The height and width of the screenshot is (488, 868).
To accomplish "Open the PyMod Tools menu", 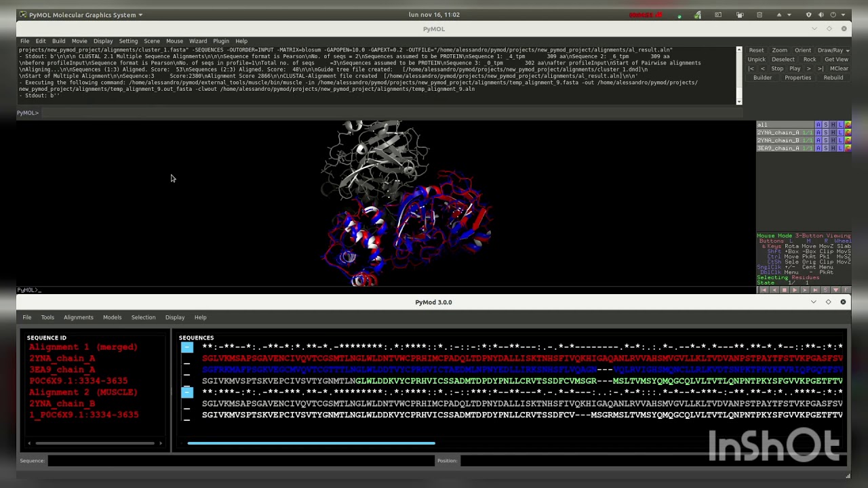I will (x=47, y=317).
